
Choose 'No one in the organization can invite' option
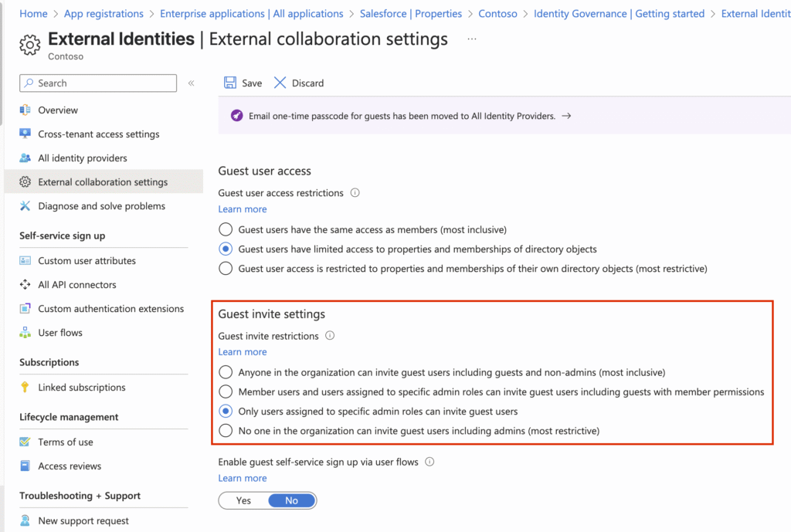tap(226, 431)
